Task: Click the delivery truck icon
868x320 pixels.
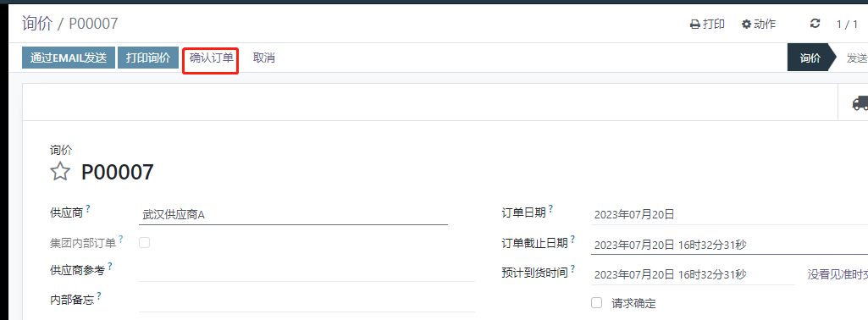Action: coord(860,102)
